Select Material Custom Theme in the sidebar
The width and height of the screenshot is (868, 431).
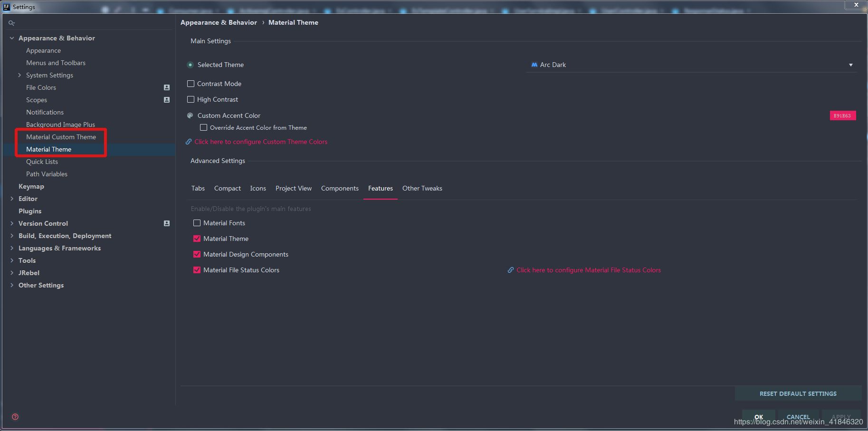(61, 137)
